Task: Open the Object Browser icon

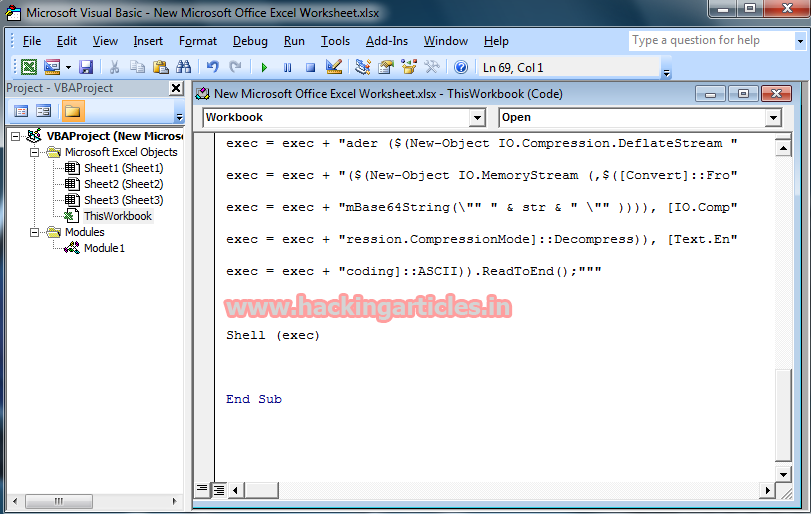Action: pos(409,67)
